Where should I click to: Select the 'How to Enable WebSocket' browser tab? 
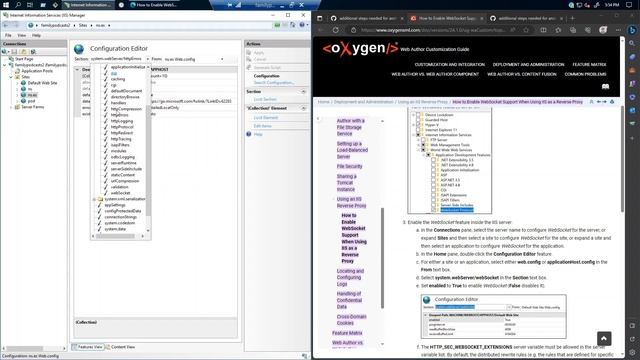pos(446,18)
